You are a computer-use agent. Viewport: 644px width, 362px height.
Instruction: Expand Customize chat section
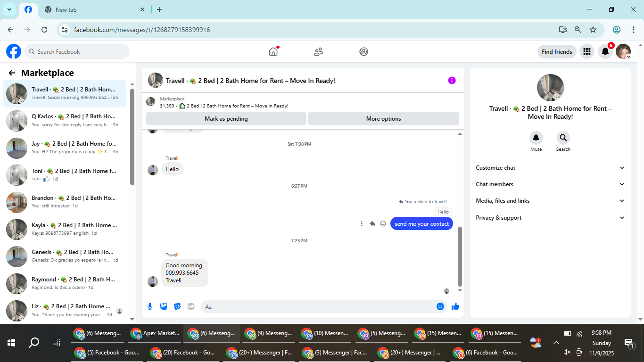[550, 168]
